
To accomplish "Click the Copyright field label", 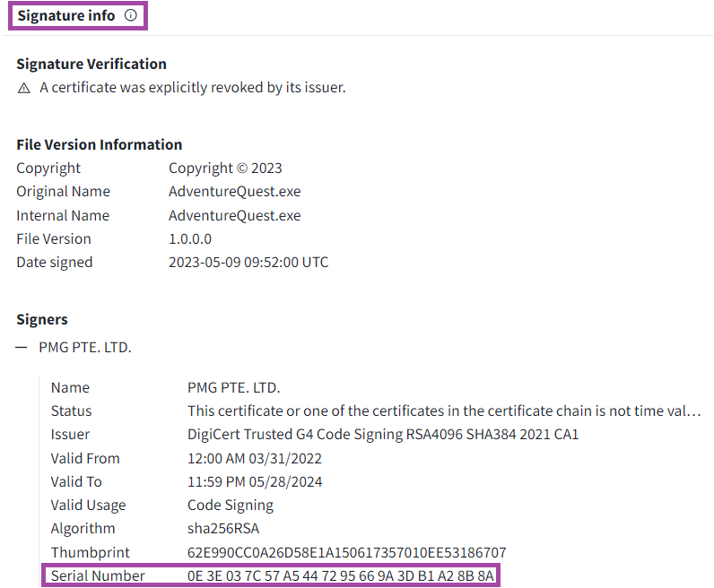I will tap(48, 168).
